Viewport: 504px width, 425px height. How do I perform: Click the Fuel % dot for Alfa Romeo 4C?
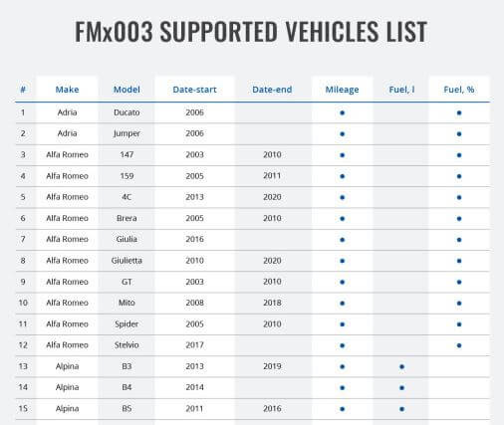click(x=459, y=197)
